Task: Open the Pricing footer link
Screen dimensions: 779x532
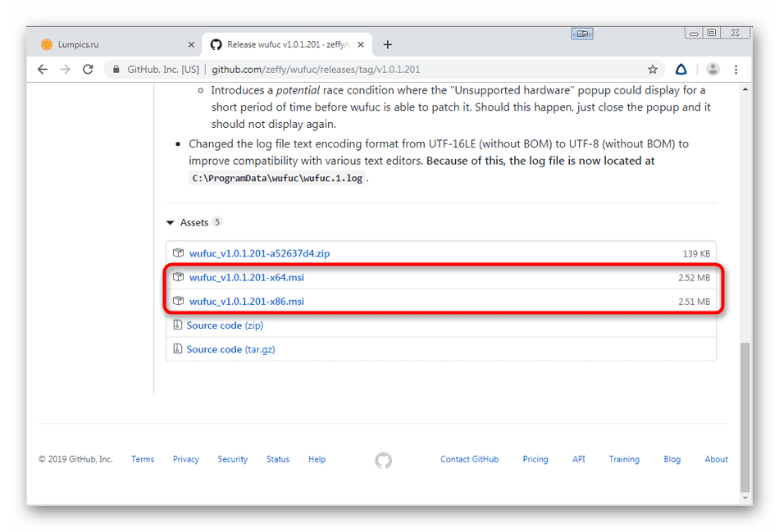Action: 535,460
